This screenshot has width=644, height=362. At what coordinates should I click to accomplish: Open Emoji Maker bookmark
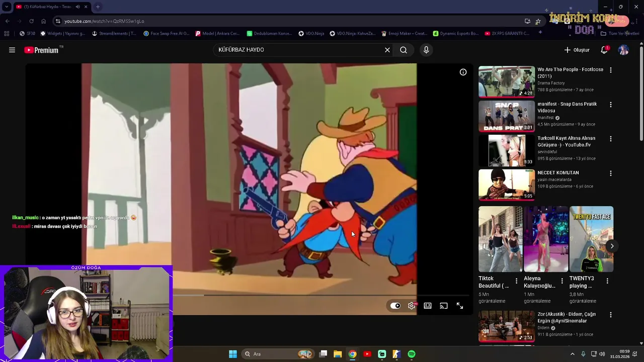click(405, 34)
